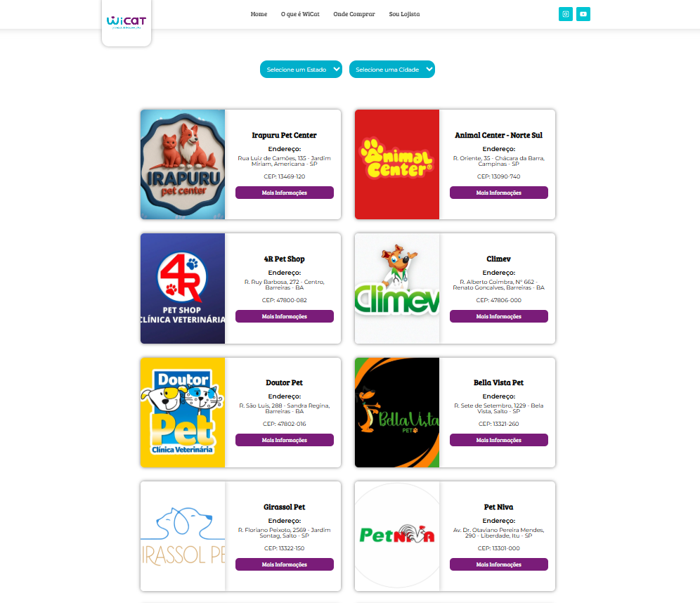The width and height of the screenshot is (700, 603).
Task: Click Mais Informações for Climev
Action: click(499, 316)
